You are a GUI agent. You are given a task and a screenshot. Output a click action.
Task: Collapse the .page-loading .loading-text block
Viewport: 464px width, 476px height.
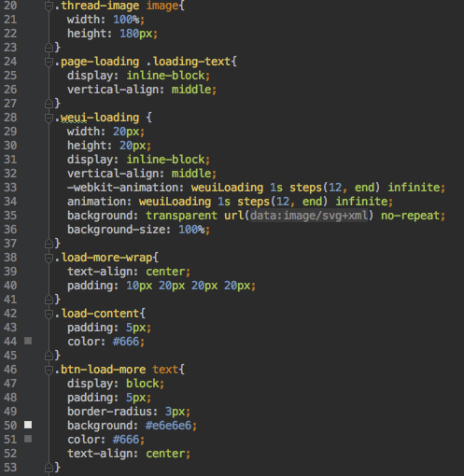click(49, 62)
